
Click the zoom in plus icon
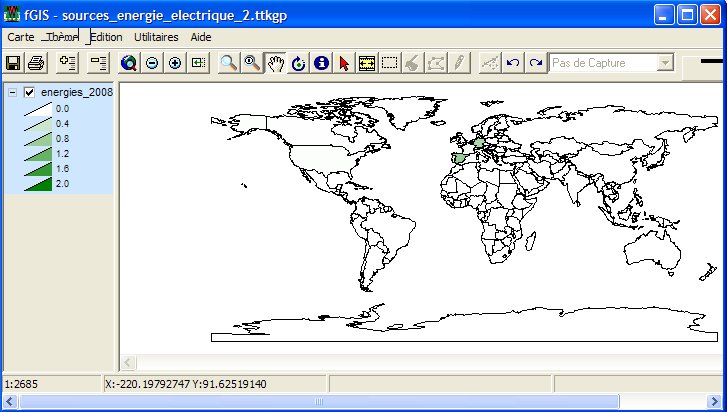point(175,63)
